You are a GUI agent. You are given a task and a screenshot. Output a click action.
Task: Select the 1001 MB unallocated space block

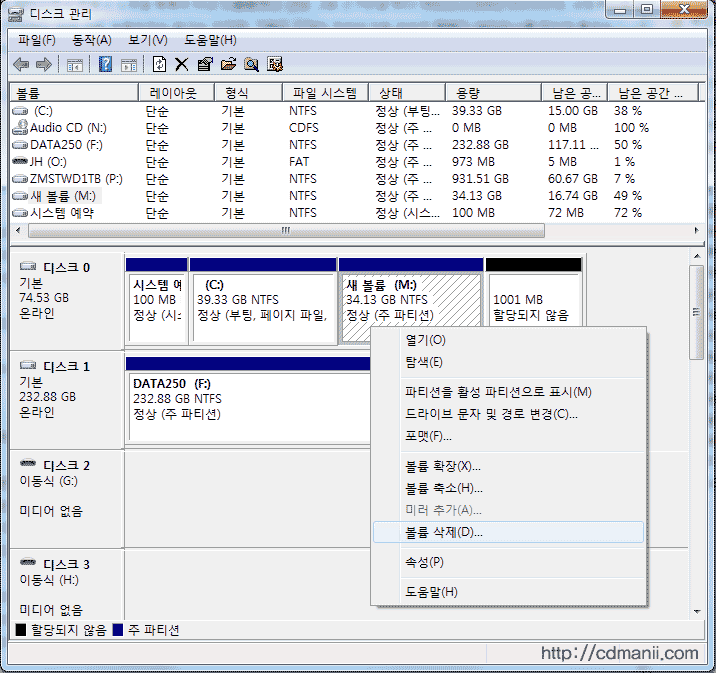click(534, 292)
